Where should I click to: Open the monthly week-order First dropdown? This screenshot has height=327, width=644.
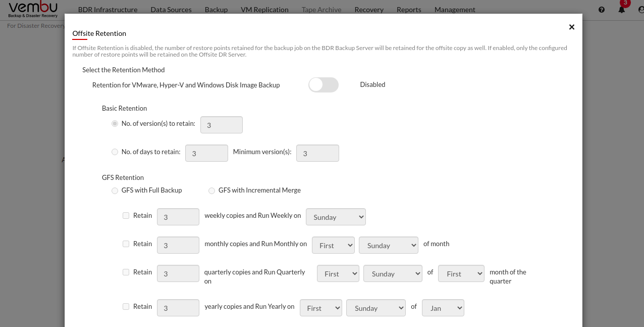point(334,245)
